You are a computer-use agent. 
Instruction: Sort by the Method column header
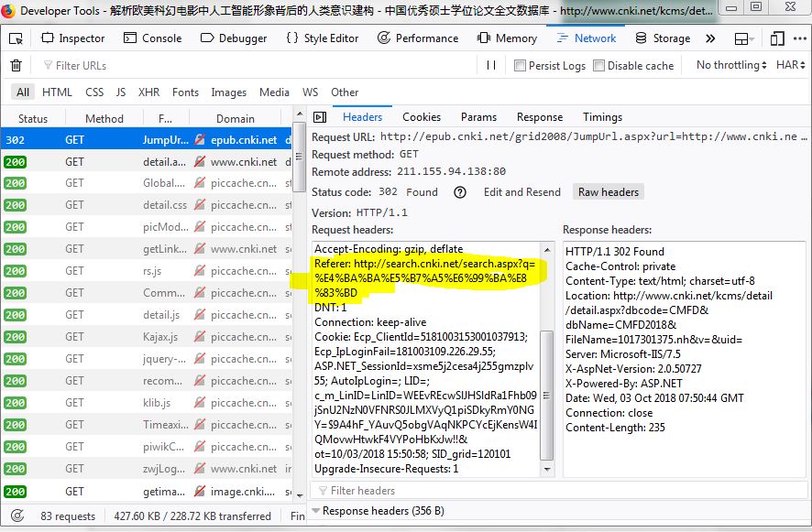tap(104, 118)
